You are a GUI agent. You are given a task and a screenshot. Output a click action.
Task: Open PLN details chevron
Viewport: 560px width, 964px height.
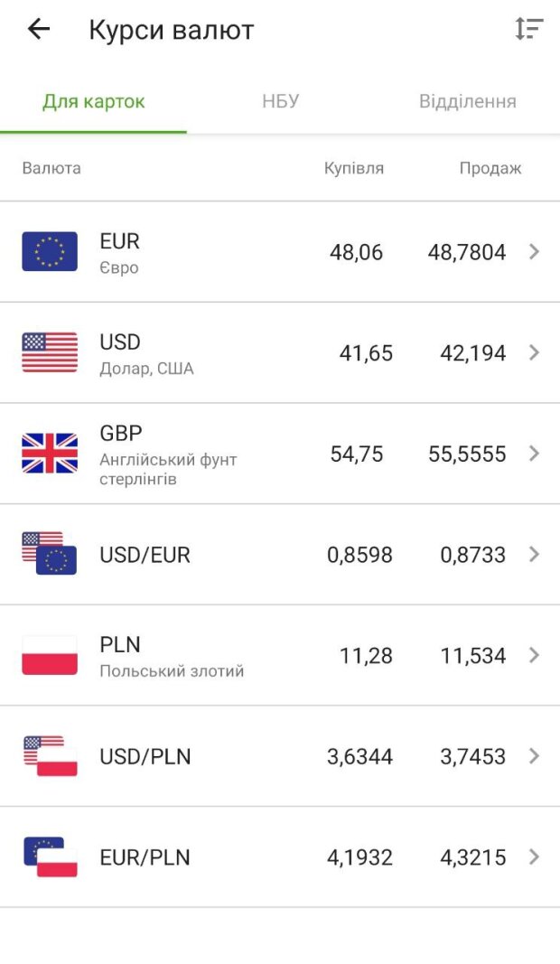534,655
